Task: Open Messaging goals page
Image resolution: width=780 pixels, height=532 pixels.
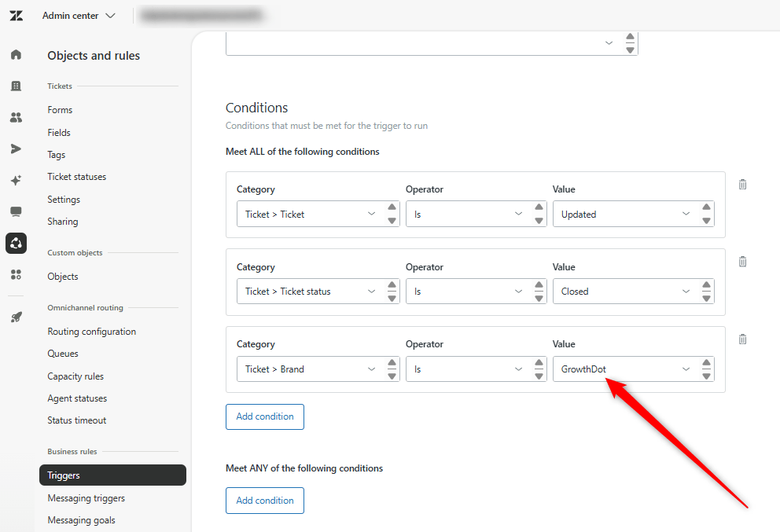Action: (x=81, y=520)
